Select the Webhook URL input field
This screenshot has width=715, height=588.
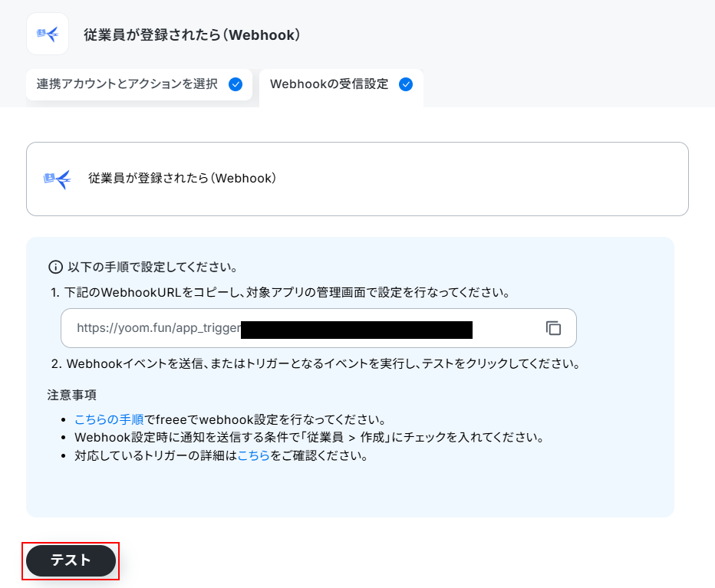coord(318,328)
